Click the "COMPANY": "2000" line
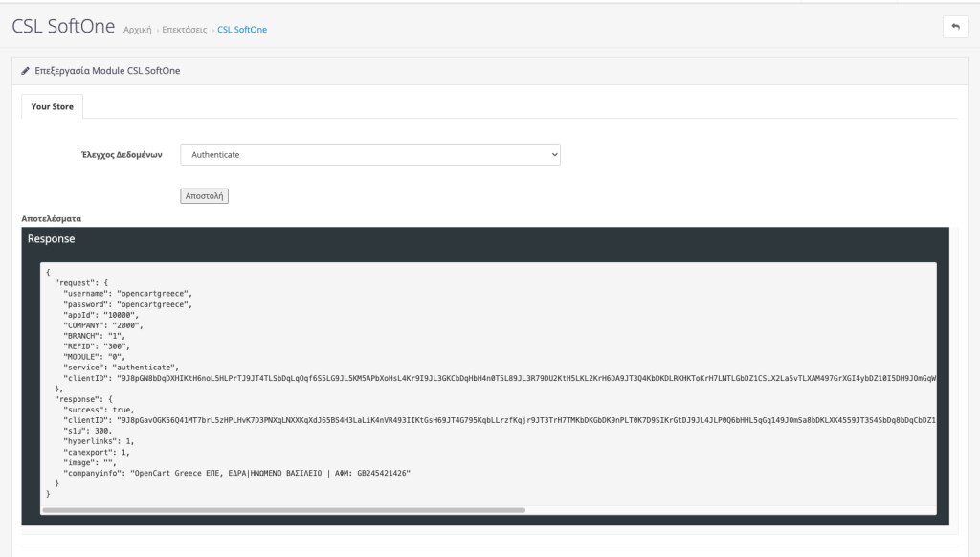 103,325
